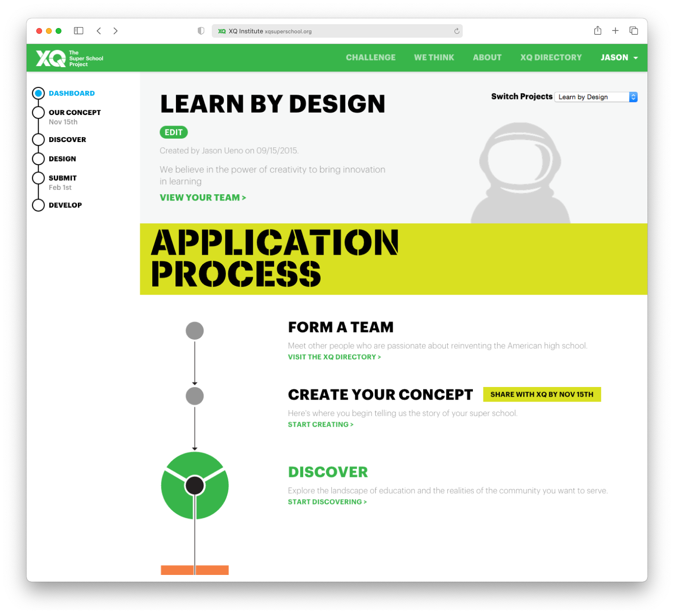675x616 pixels.
Task: Toggle the Safari sidebar icon
Action: tap(79, 31)
